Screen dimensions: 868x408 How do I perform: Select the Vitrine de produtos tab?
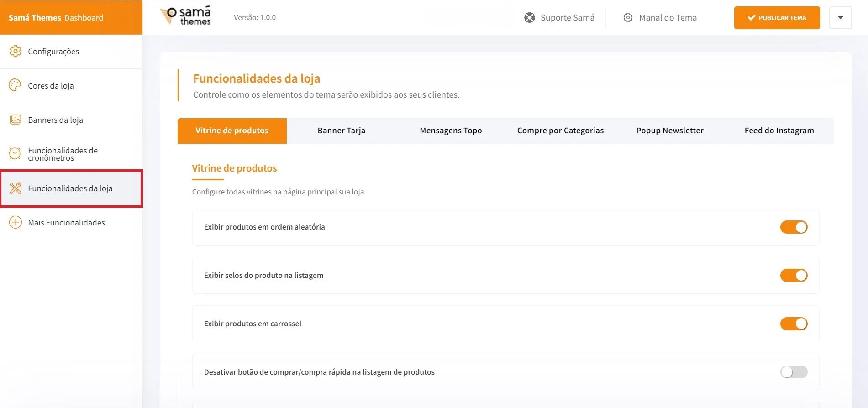coord(232,131)
